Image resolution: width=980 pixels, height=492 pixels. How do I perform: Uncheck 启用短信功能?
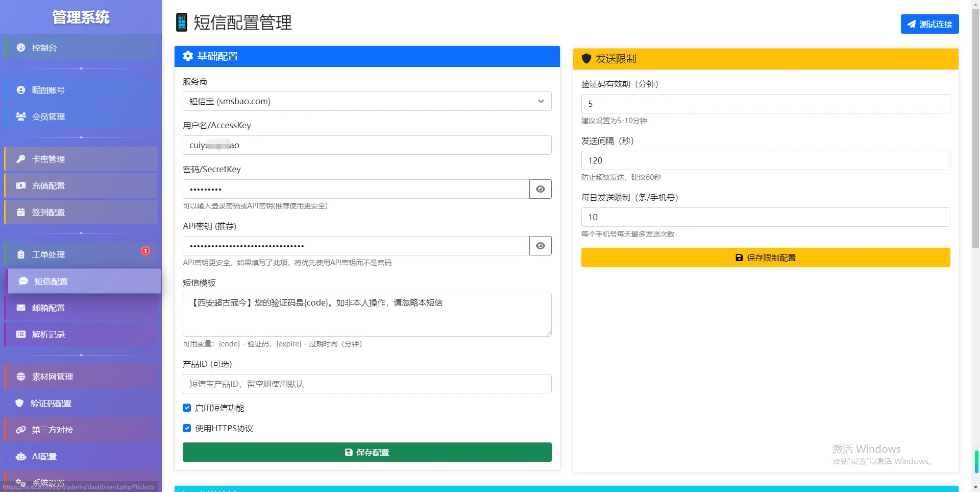click(x=187, y=407)
